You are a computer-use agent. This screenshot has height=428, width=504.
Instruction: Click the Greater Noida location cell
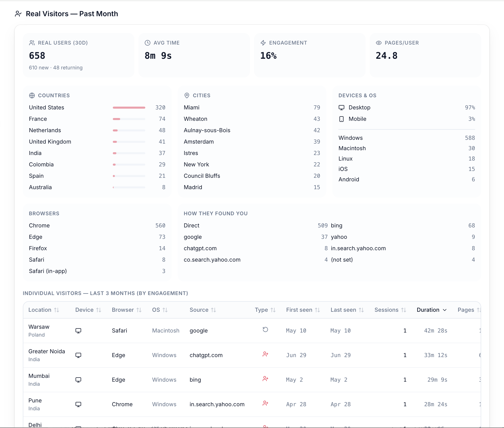[47, 355]
